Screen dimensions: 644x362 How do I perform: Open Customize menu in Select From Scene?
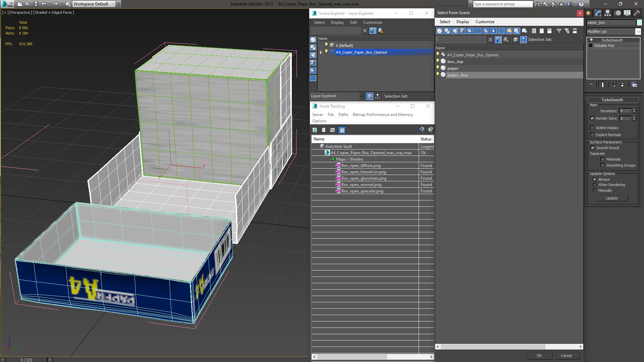(485, 22)
